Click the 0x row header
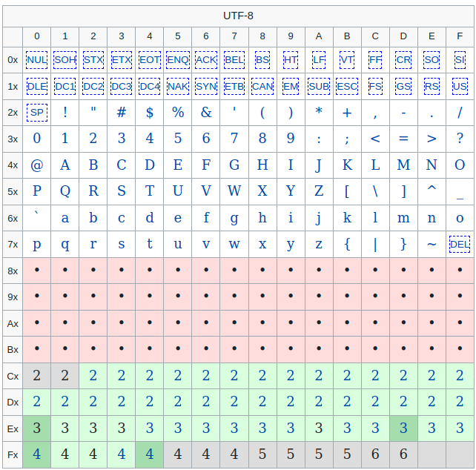 [x=13, y=60]
